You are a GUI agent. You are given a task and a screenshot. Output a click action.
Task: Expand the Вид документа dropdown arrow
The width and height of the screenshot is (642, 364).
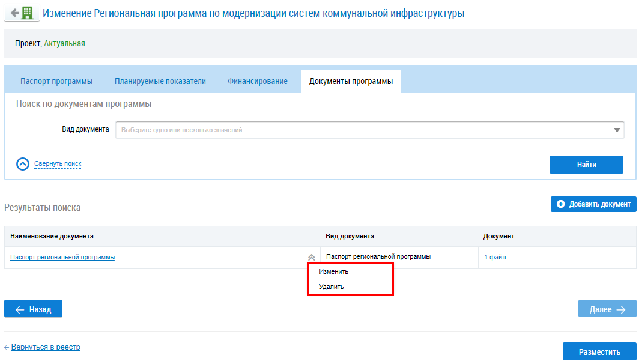617,130
